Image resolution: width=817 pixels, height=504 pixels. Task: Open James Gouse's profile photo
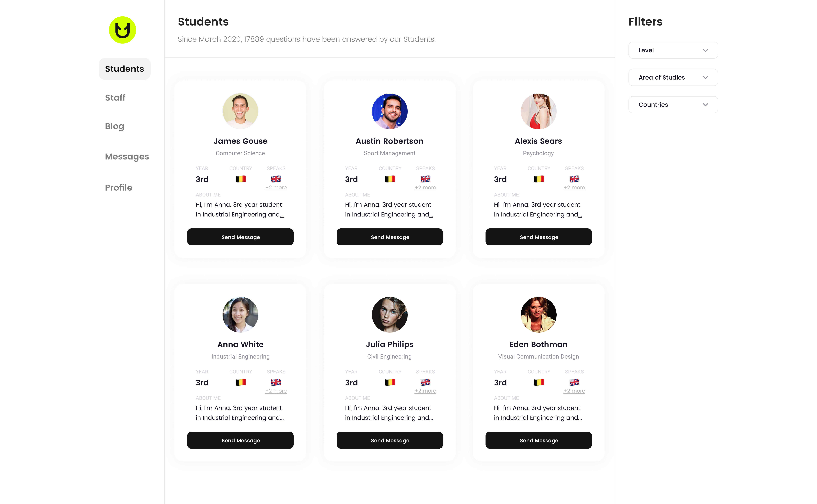pos(240,111)
